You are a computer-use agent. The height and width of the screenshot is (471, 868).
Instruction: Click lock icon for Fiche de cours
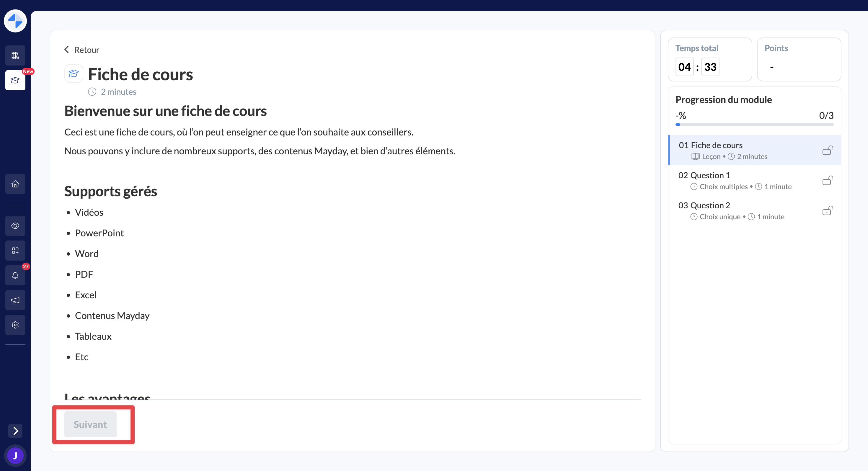pyautogui.click(x=827, y=150)
